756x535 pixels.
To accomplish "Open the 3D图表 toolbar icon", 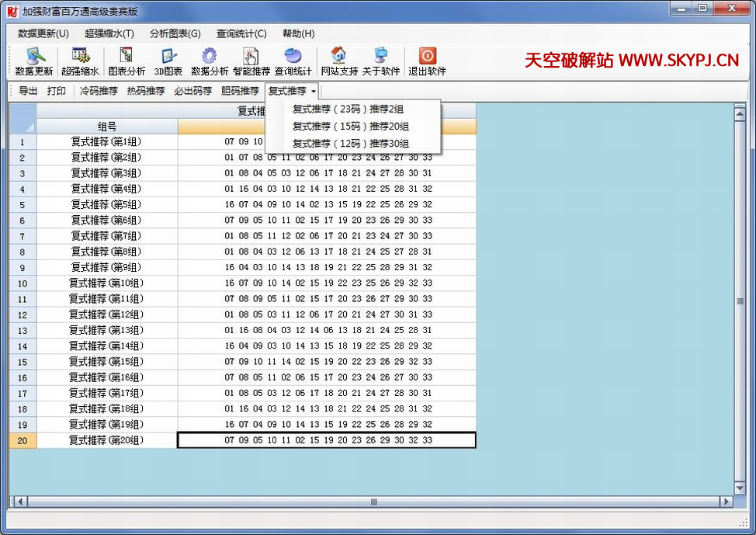I will (168, 56).
